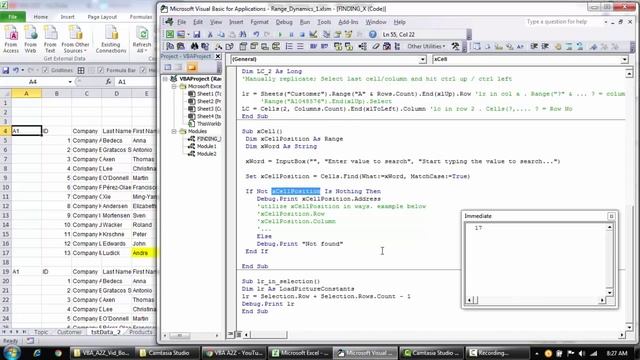Click the Type a question for help box
640x360 pixels.
pyautogui.click(x=563, y=22)
